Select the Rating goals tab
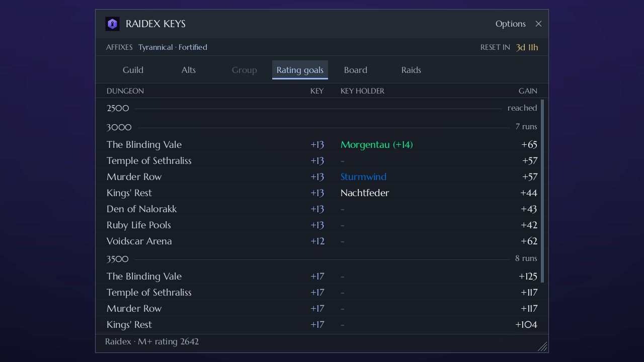 [x=300, y=70]
